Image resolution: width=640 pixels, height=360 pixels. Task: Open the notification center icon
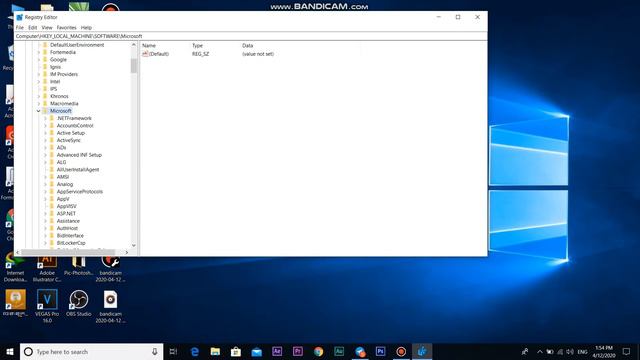pyautogui.click(x=626, y=351)
